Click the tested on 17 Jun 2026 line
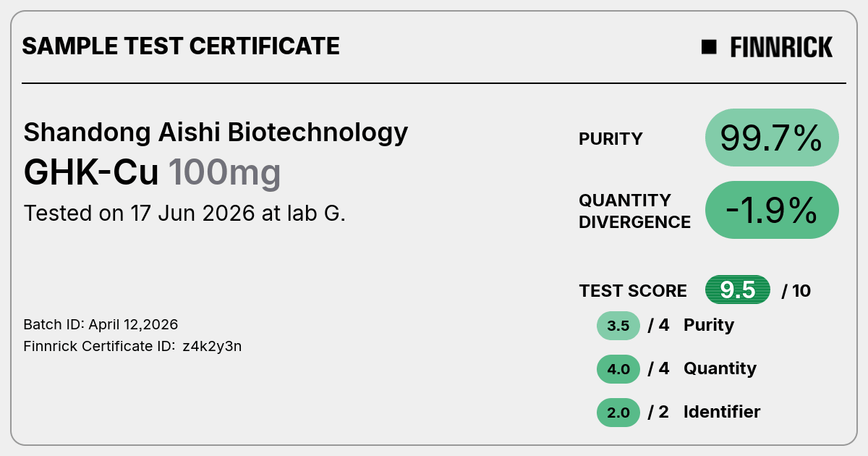The height and width of the screenshot is (456, 868). pyautogui.click(x=184, y=214)
